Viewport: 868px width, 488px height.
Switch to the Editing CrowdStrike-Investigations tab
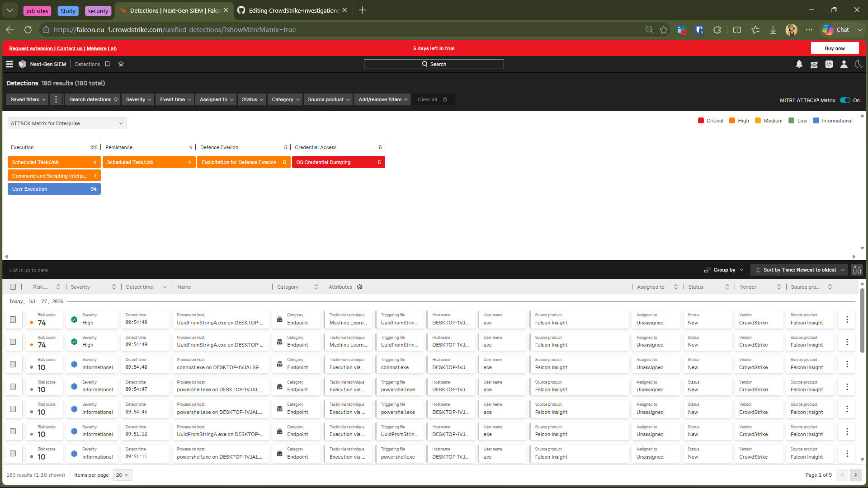click(x=292, y=10)
